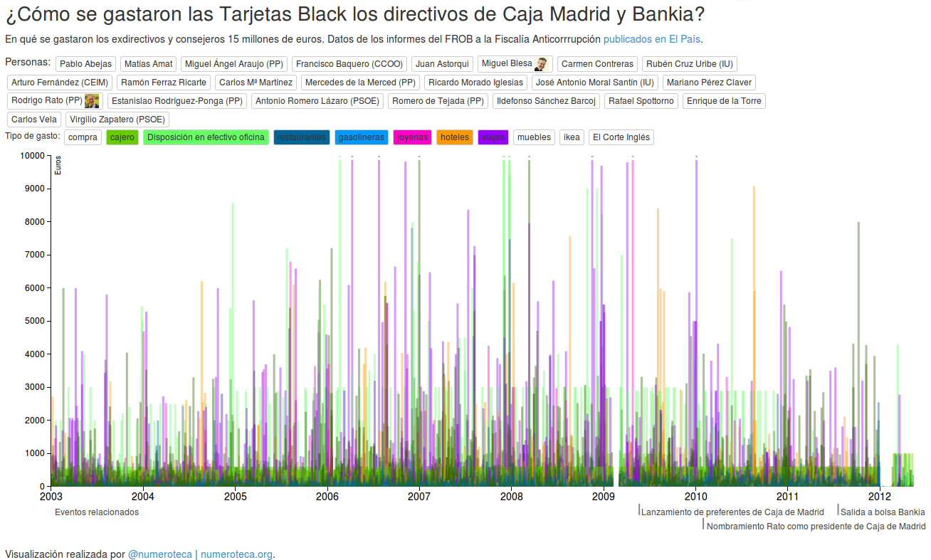Select the hoteles orange tag

[455, 137]
